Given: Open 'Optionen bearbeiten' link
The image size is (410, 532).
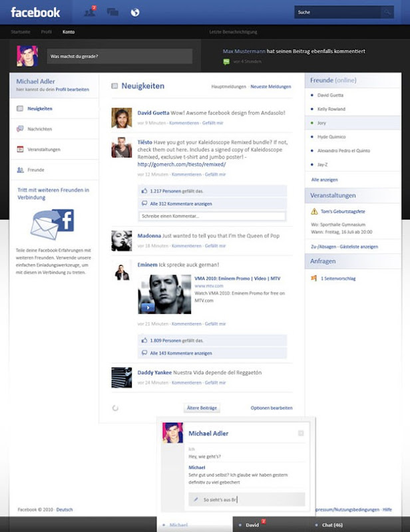Looking at the screenshot, I should pyautogui.click(x=272, y=408).
